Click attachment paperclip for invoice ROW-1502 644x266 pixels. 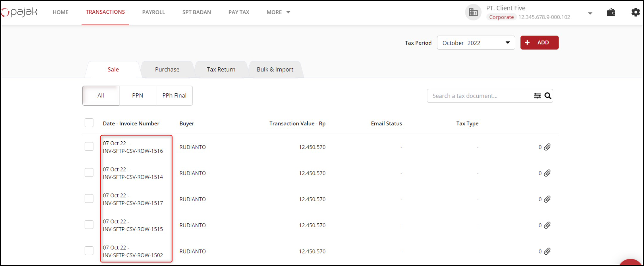(547, 251)
